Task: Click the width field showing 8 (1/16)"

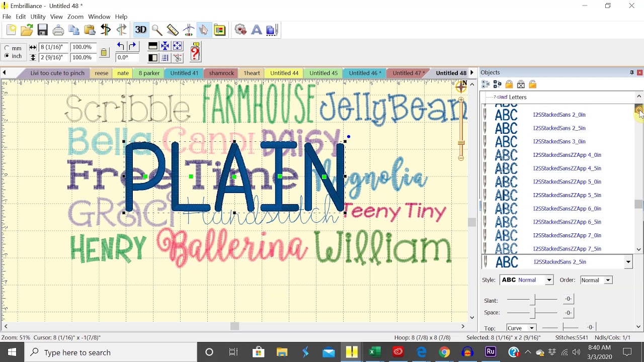Action: point(54,47)
